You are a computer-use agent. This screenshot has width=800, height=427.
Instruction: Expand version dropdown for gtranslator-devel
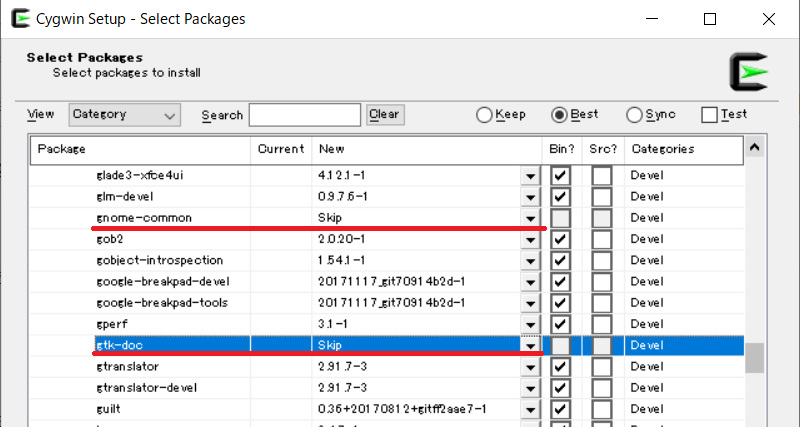[531, 388]
